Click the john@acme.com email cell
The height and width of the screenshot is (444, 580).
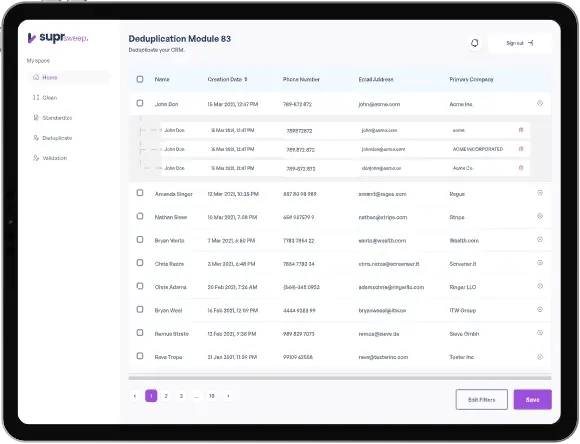[379, 104]
